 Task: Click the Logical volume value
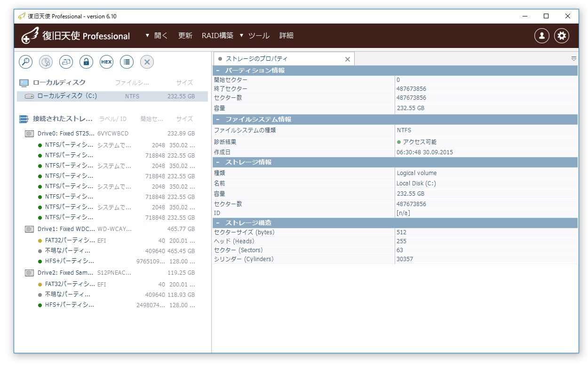(x=417, y=173)
